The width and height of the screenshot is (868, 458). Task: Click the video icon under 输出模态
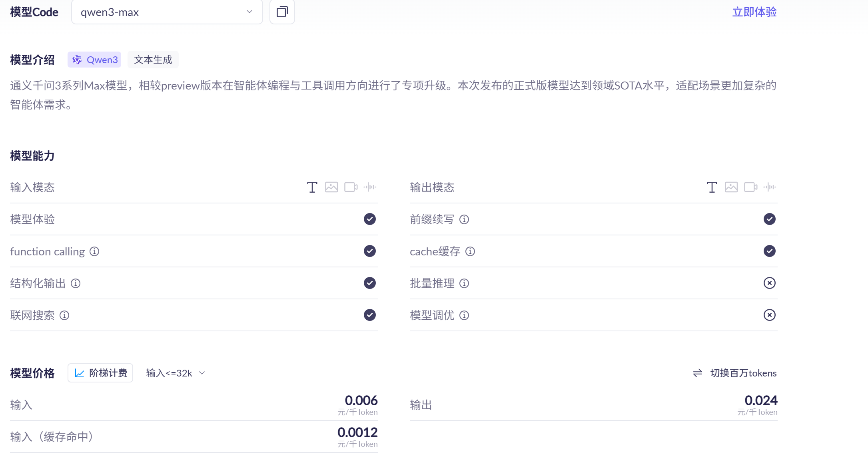pyautogui.click(x=750, y=187)
